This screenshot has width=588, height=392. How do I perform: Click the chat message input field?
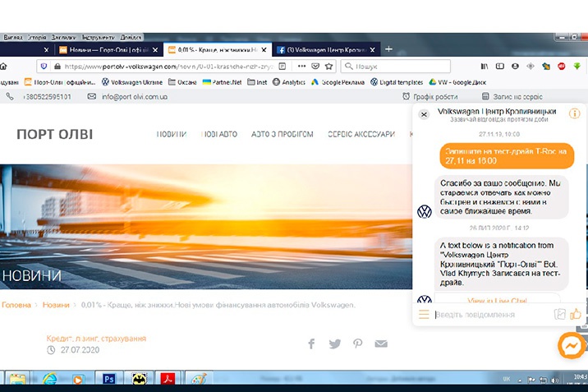pyautogui.click(x=493, y=315)
